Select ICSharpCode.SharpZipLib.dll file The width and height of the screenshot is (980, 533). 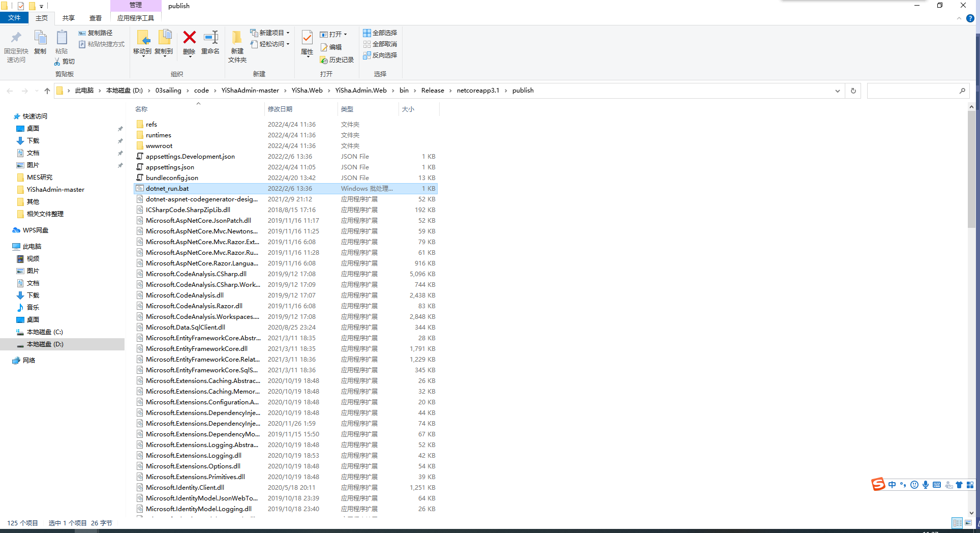286,210
